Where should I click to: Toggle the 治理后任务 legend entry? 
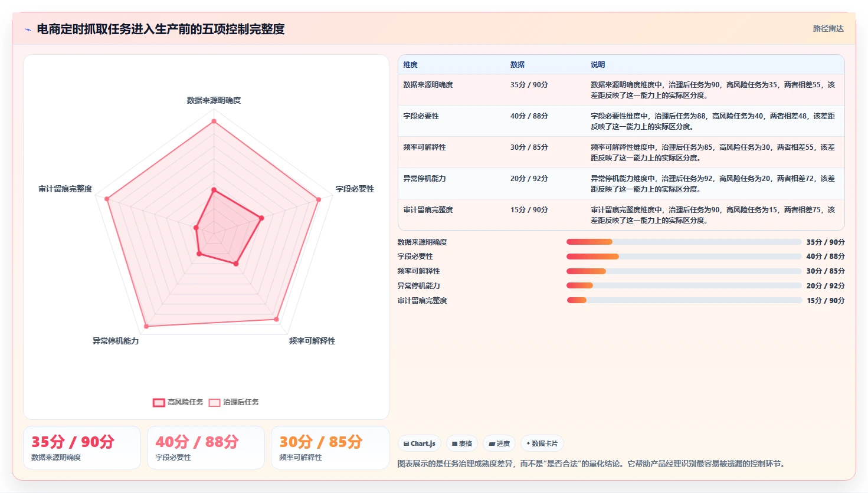234,402
